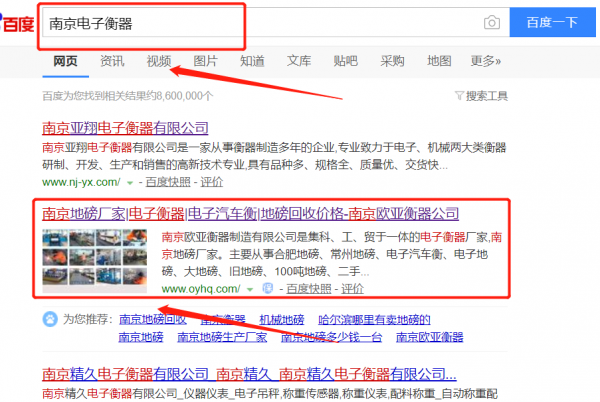The width and height of the screenshot is (600, 402).
Task: Switch to the 资讯 tab
Action: 112,61
